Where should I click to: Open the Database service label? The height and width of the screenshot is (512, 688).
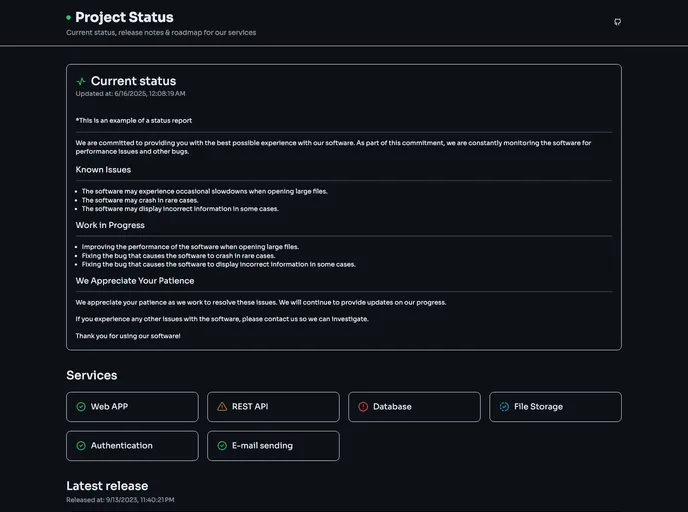(392, 407)
